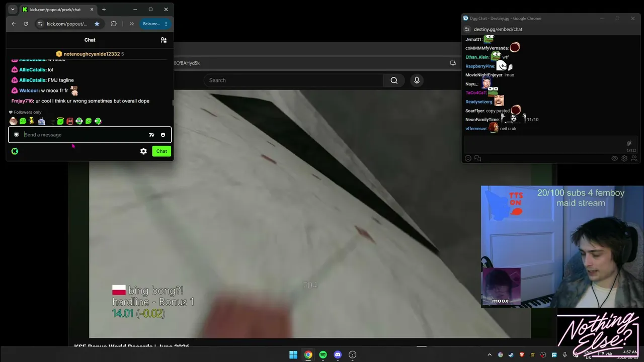Open Dgg chat settings gear
This screenshot has height=362, width=644.
pos(624,158)
